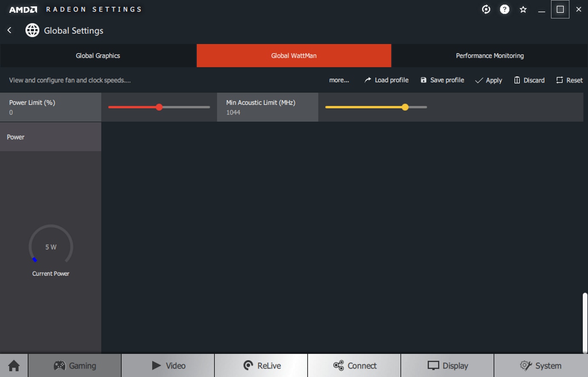Click the AMD logo
This screenshot has height=377, width=588.
coord(23,9)
